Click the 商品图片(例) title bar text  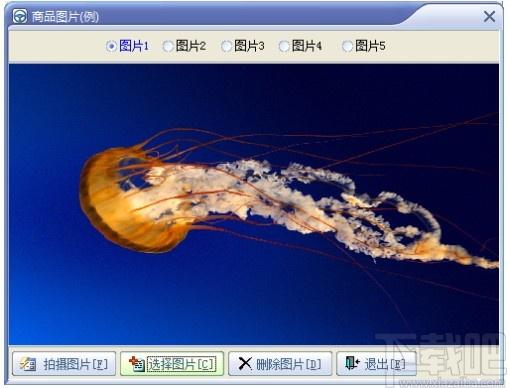click(65, 16)
